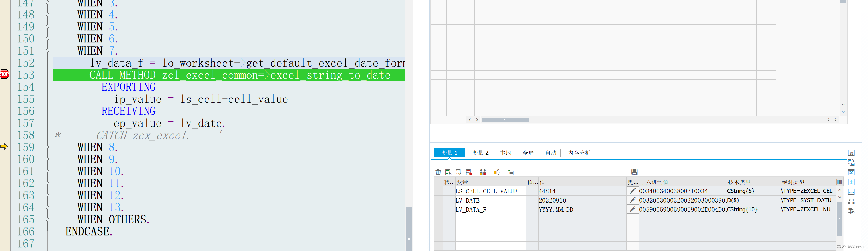The height and width of the screenshot is (251, 868).
Task: Click the pencil edit icon for LS_CELL-CELL_VALUE
Action: point(632,191)
